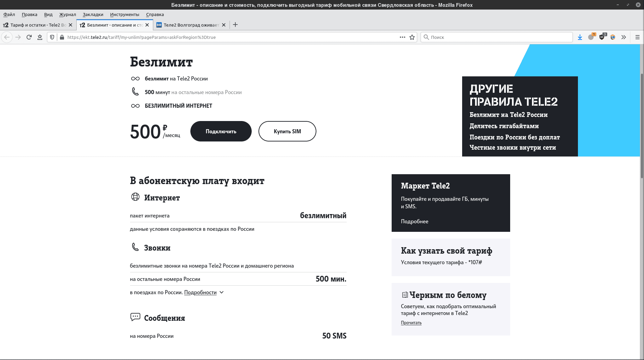Click the 'ДРУГИЕ ПРАВИЛА TELE2' banner heading

514,95
